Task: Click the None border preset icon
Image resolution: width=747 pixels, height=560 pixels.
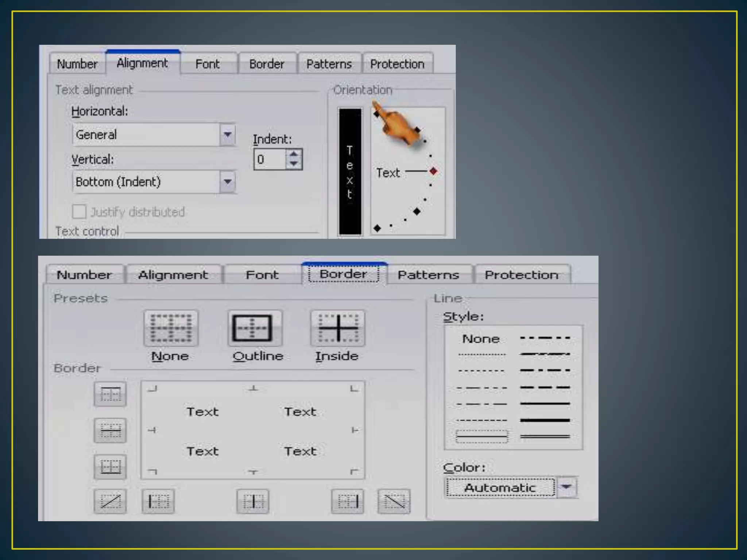Action: point(171,328)
